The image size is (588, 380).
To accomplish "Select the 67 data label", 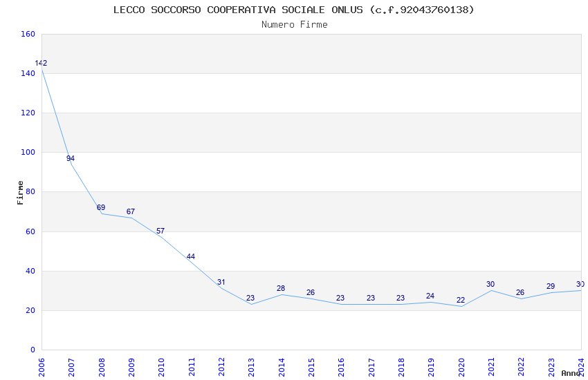I will point(131,211).
